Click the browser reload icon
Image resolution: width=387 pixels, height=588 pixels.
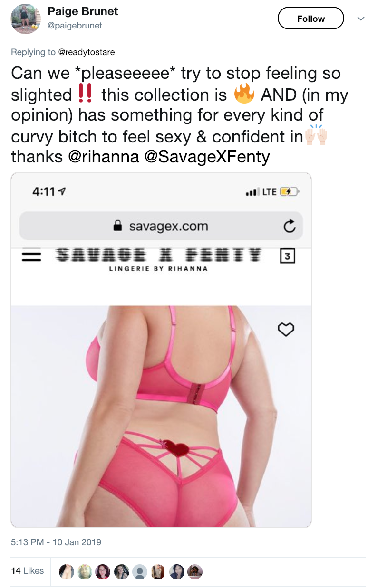click(290, 227)
